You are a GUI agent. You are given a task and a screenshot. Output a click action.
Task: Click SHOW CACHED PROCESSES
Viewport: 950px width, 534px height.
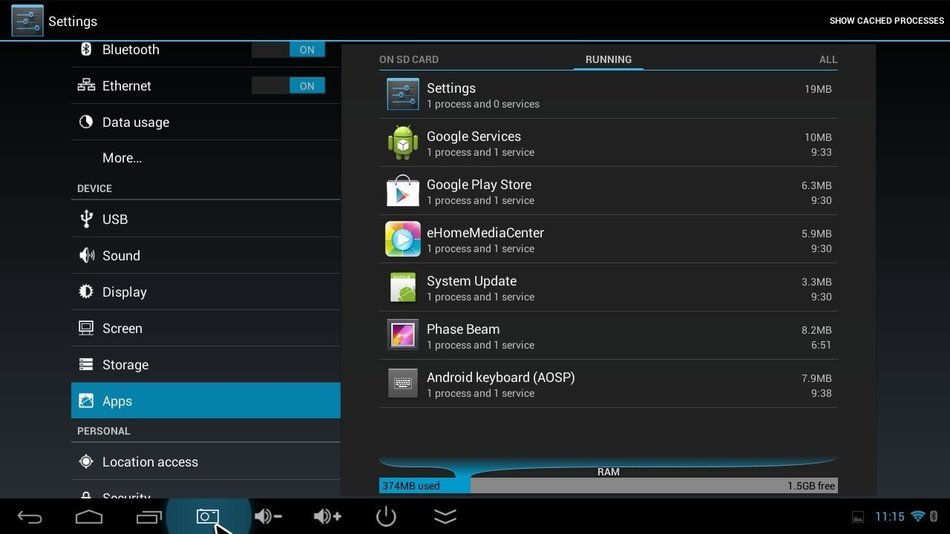(886, 21)
